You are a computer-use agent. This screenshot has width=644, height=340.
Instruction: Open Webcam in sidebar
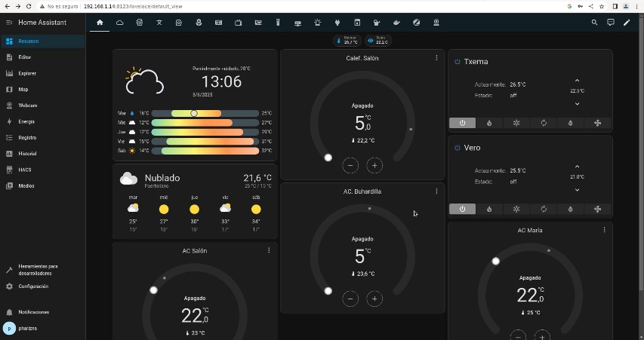tap(43, 106)
